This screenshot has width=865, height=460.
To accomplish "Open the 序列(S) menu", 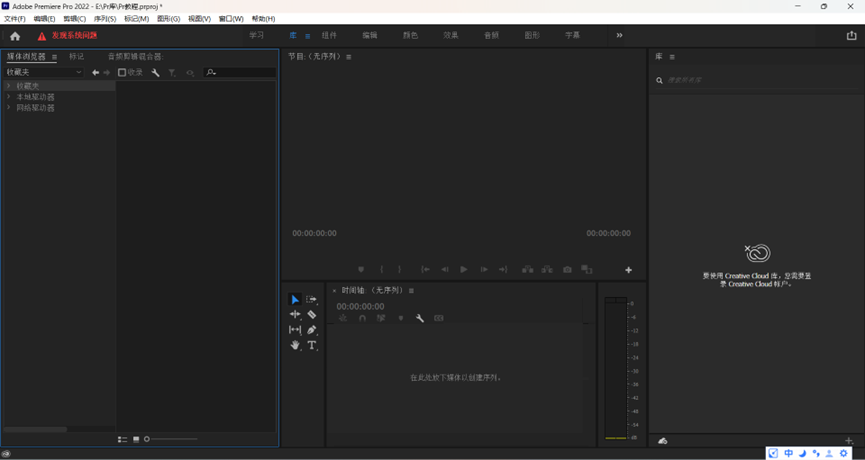I will click(x=104, y=19).
